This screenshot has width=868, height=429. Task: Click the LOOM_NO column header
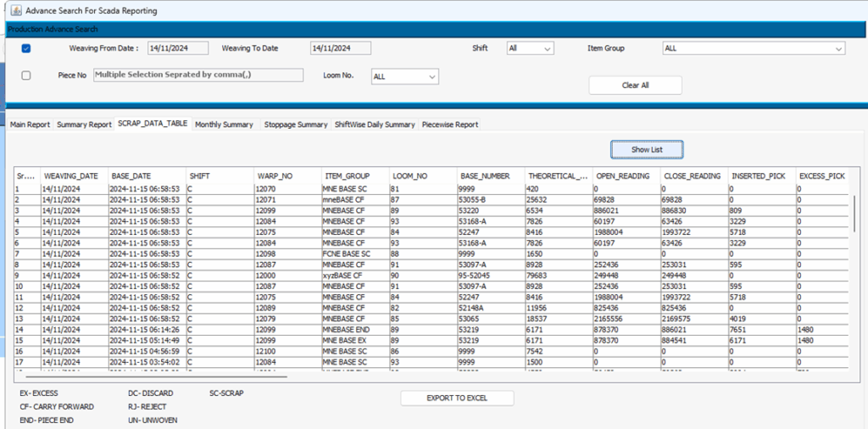[421, 175]
